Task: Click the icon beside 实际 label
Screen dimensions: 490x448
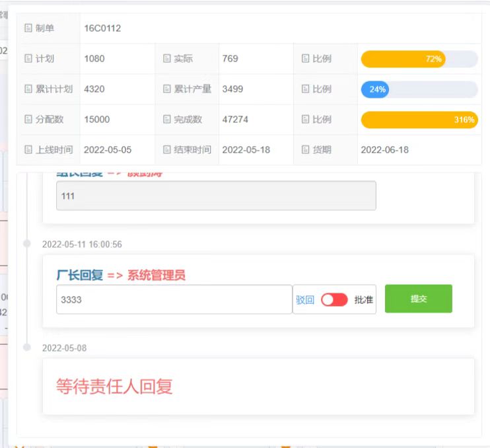Action: (x=167, y=59)
